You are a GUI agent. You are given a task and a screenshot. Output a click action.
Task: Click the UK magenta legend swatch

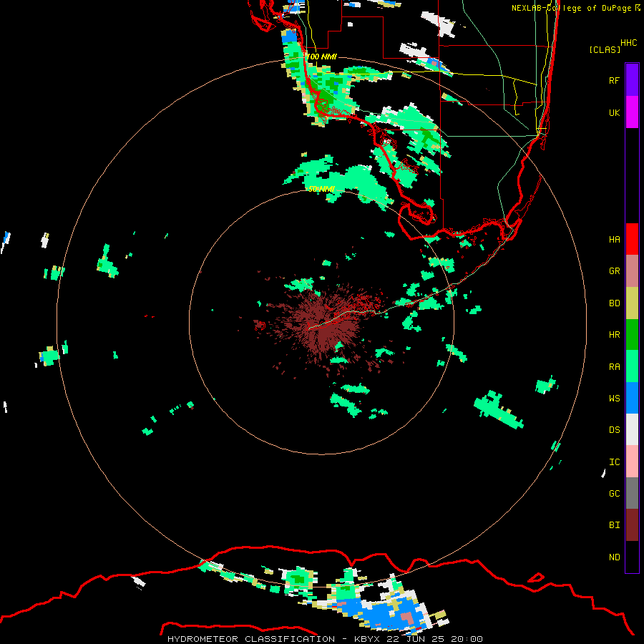[632, 112]
